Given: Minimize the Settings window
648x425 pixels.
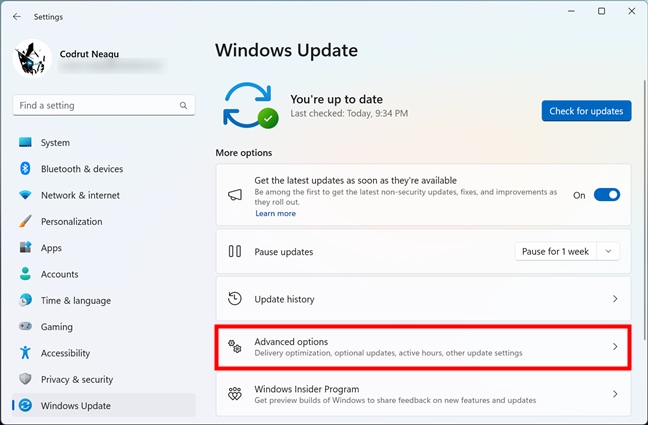Looking at the screenshot, I should [x=571, y=11].
